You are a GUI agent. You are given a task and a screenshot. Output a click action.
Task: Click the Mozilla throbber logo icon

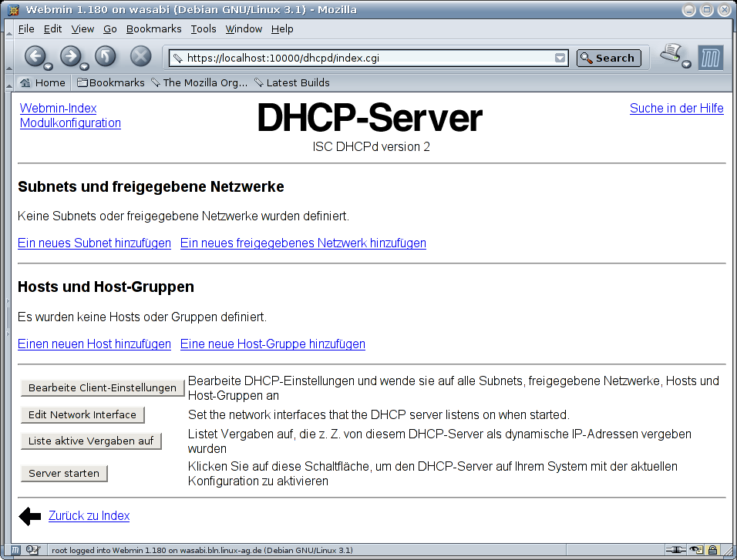pos(710,58)
